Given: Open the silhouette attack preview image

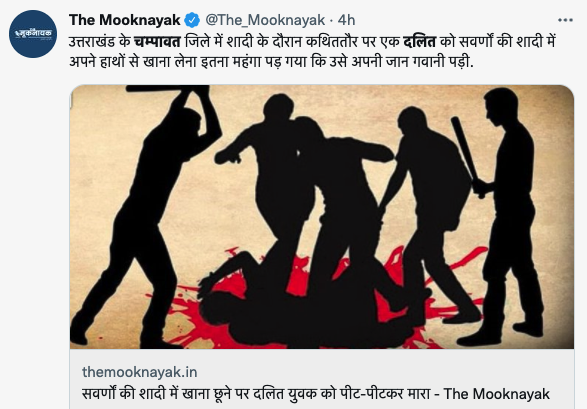Looking at the screenshot, I should coord(322,217).
